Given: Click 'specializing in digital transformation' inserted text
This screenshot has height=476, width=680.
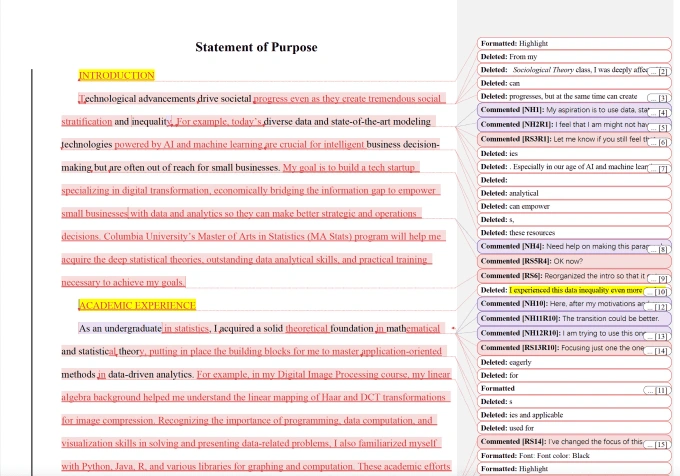Looking at the screenshot, I should [x=135, y=190].
